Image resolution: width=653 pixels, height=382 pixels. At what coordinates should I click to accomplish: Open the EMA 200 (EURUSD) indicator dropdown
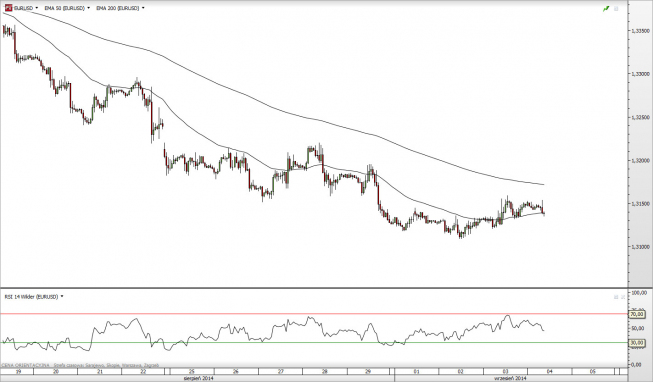143,8
